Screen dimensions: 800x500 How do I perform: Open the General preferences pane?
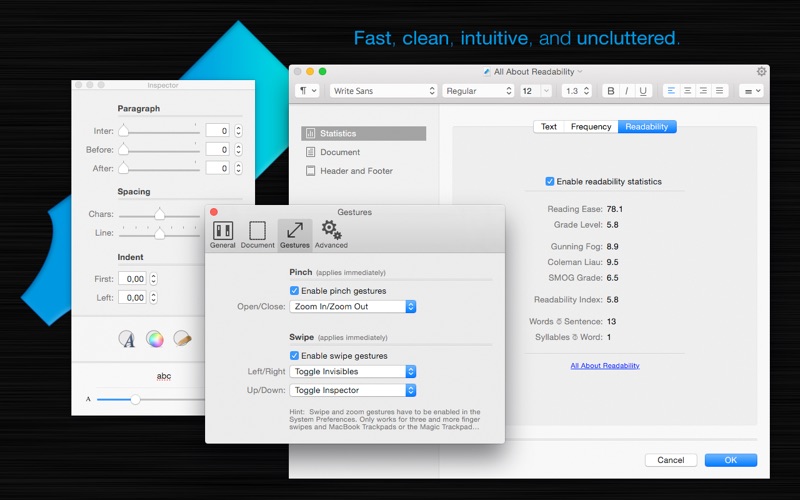tap(223, 234)
